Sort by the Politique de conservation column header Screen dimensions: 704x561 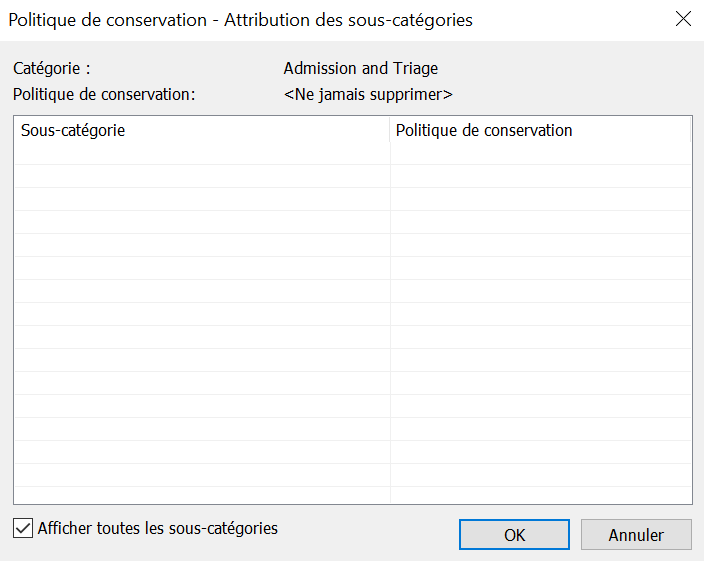pyautogui.click(x=484, y=131)
